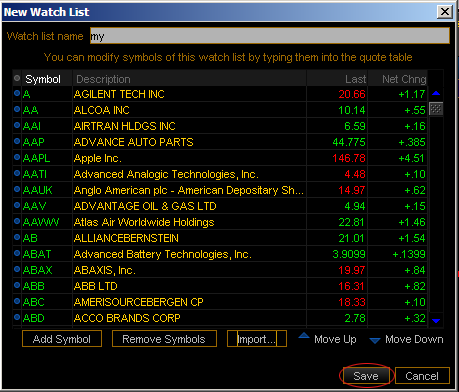Click the blue dot next to AAUK
This screenshot has width=459, height=392.
click(17, 189)
